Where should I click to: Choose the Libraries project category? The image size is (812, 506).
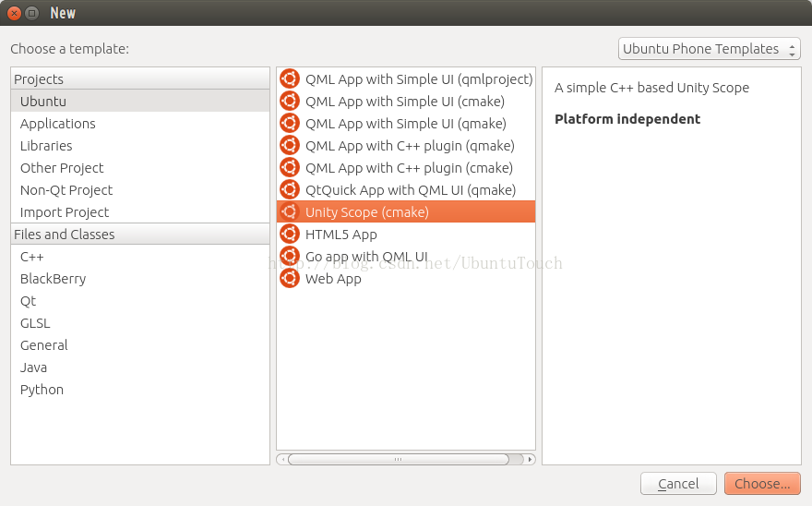tap(140, 146)
